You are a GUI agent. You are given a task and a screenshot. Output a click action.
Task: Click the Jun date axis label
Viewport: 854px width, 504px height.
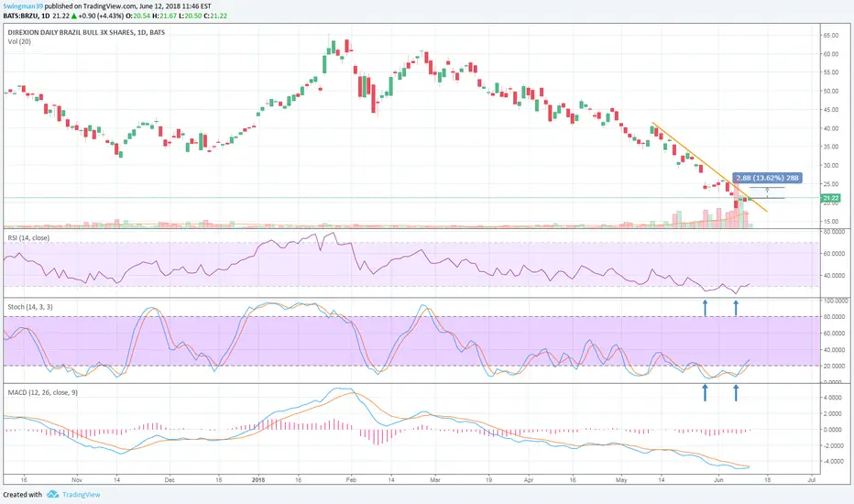pos(718,480)
